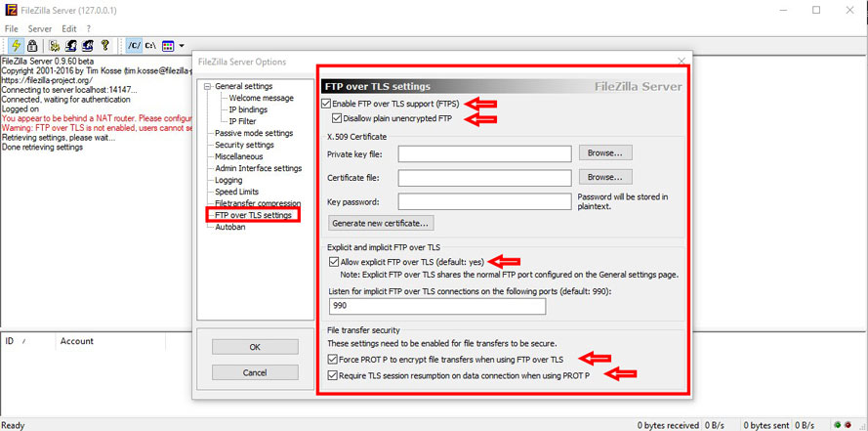Click the FileZilla logo in title bar
Image resolution: width=868 pixels, height=431 pixels.
click(11, 10)
